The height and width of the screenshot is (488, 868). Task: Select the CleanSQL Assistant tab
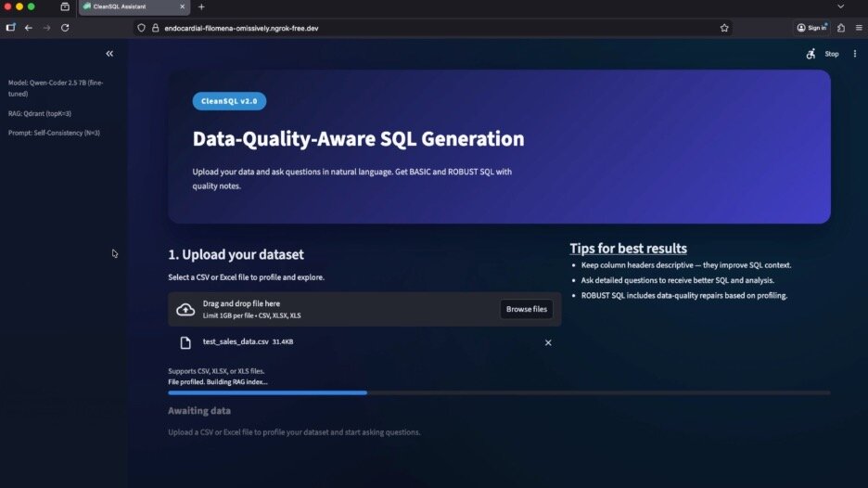134,7
